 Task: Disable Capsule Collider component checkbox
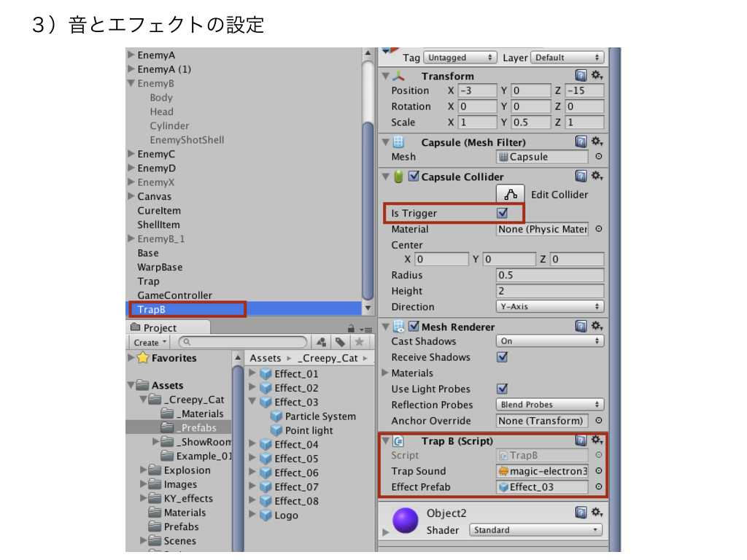click(x=414, y=176)
